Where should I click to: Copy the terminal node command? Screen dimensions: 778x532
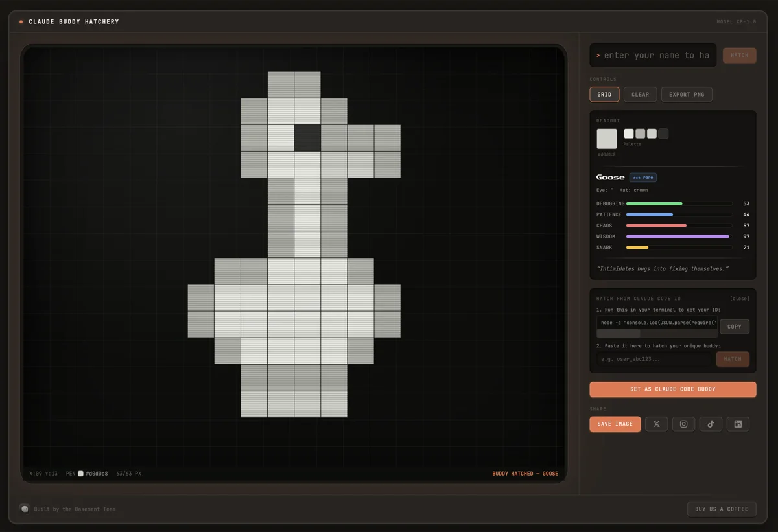pos(734,327)
